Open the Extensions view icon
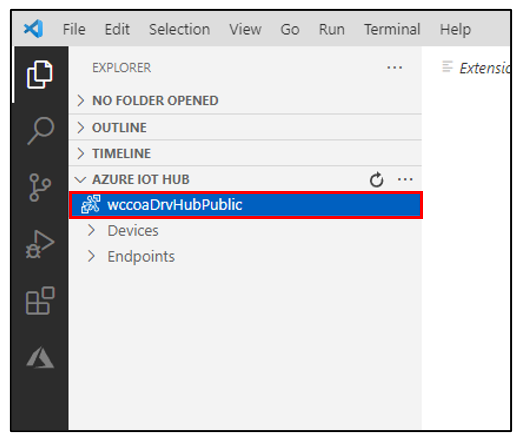This screenshot has height=437, width=518. [x=40, y=300]
